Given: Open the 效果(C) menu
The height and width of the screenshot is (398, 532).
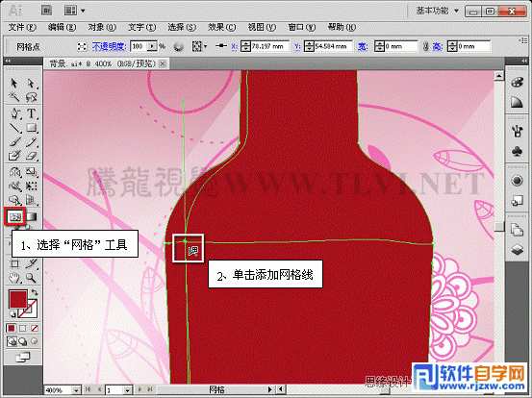Looking at the screenshot, I should [221, 27].
